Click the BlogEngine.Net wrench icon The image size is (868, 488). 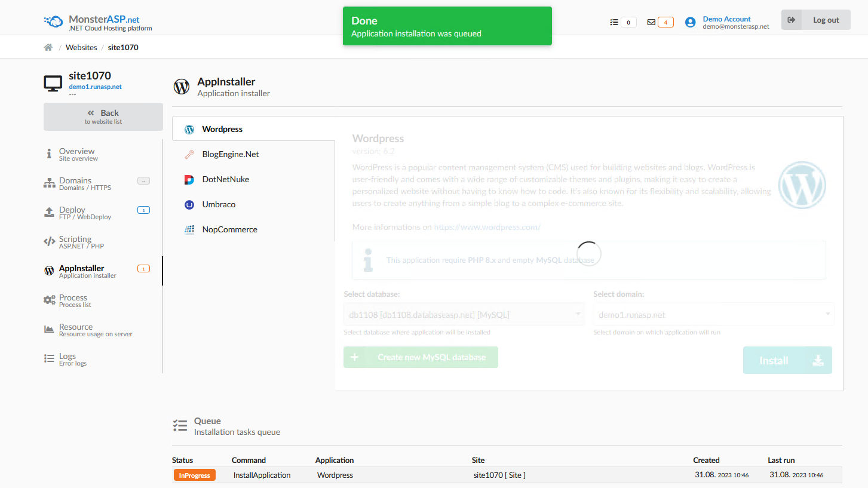pyautogui.click(x=189, y=154)
